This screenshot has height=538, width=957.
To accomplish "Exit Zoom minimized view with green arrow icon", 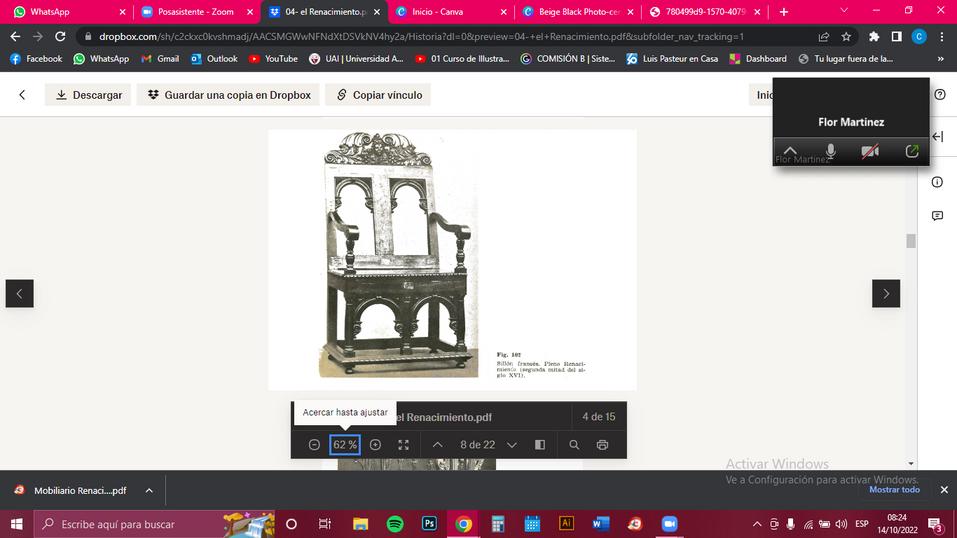I will click(912, 151).
